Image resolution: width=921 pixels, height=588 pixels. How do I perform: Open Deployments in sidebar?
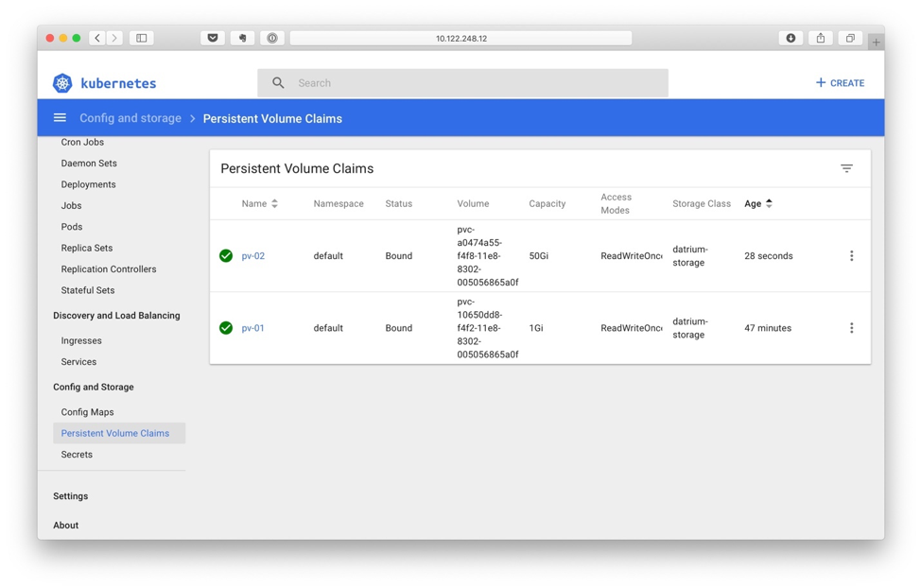[x=88, y=184]
